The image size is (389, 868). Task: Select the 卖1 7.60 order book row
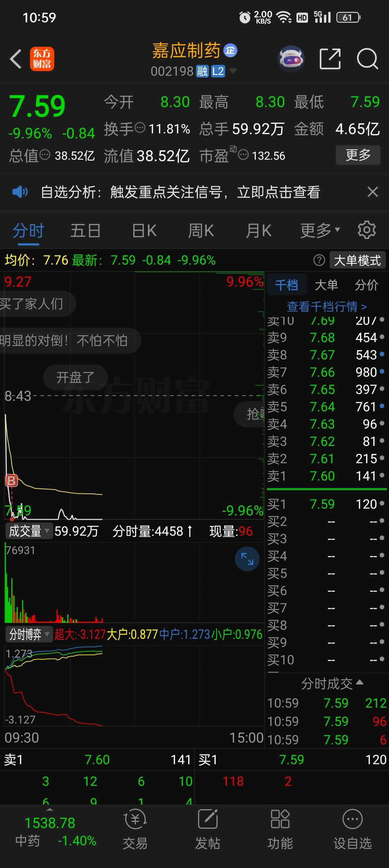click(326, 476)
